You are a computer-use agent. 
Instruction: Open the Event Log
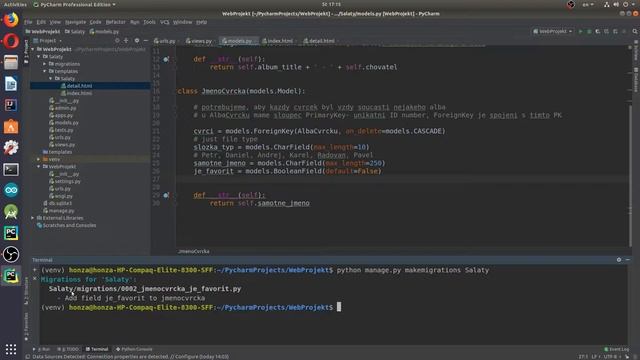pos(617,349)
